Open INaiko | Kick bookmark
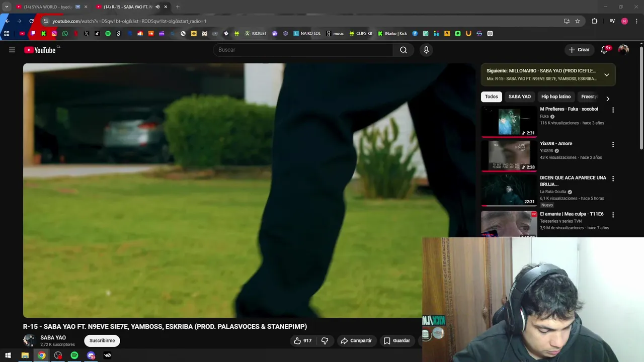The image size is (644, 362). coord(392,34)
